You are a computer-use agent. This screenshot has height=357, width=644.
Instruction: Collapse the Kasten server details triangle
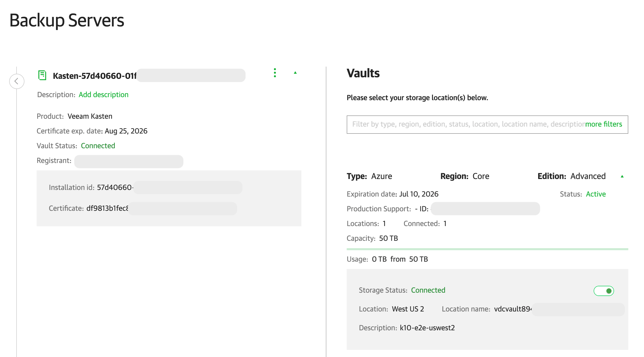pos(295,73)
